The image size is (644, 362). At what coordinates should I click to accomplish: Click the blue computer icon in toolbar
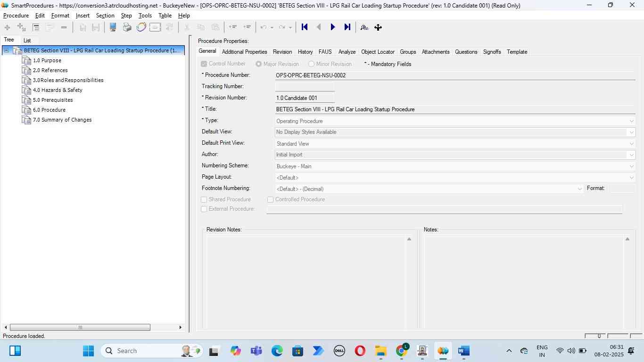coord(113,27)
